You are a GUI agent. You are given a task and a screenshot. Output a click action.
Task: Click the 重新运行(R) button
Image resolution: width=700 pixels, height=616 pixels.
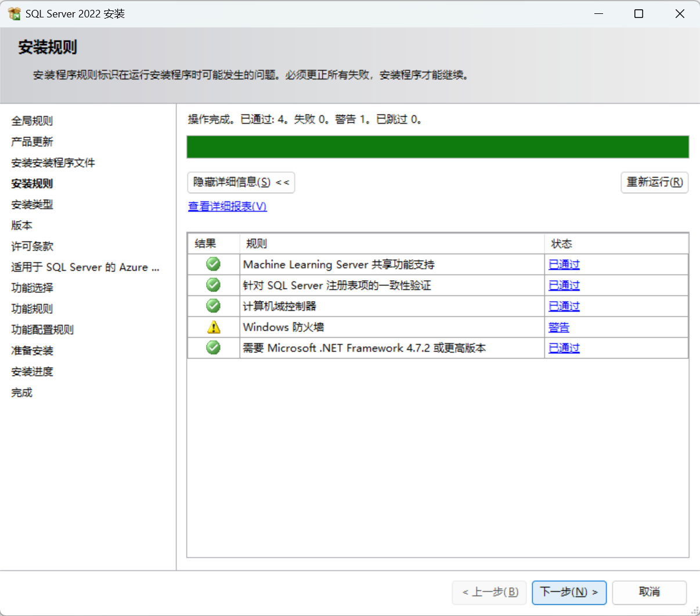tap(655, 182)
